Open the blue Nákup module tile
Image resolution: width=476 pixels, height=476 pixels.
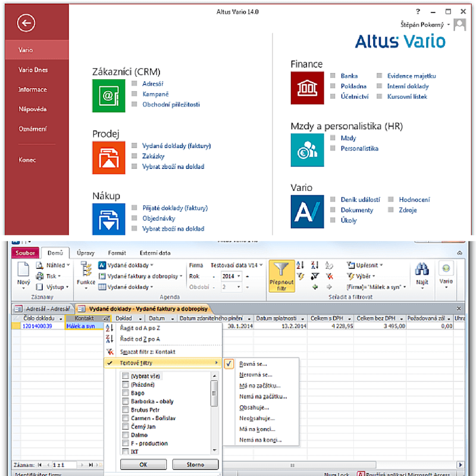109,219
